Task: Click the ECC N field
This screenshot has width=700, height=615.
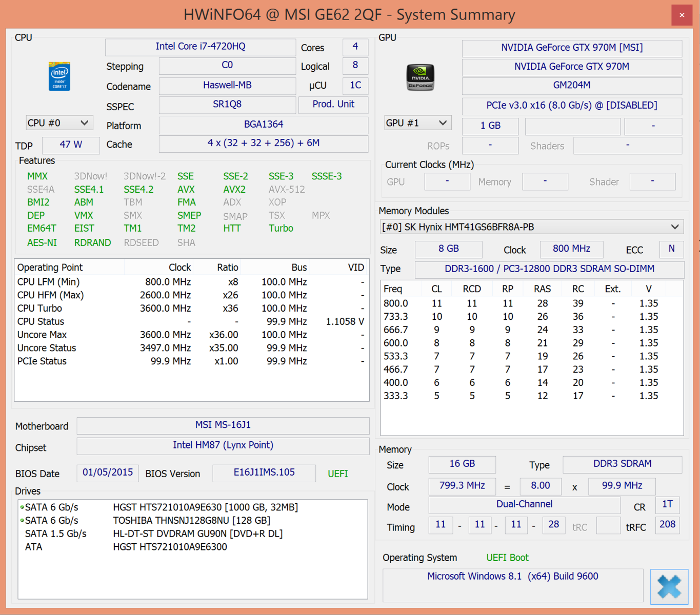Action: point(671,249)
